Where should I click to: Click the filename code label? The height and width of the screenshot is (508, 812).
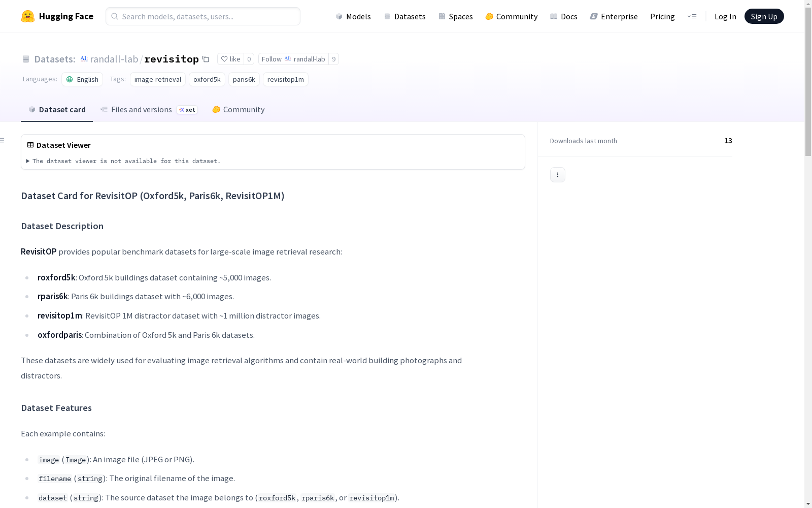pos(55,479)
